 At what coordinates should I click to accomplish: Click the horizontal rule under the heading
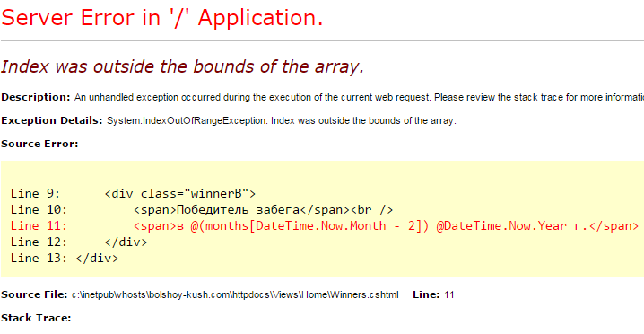[322, 41]
